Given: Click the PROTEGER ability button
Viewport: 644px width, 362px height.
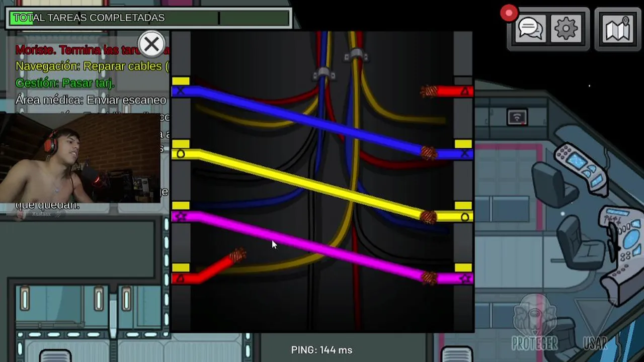Looking at the screenshot, I should (534, 322).
